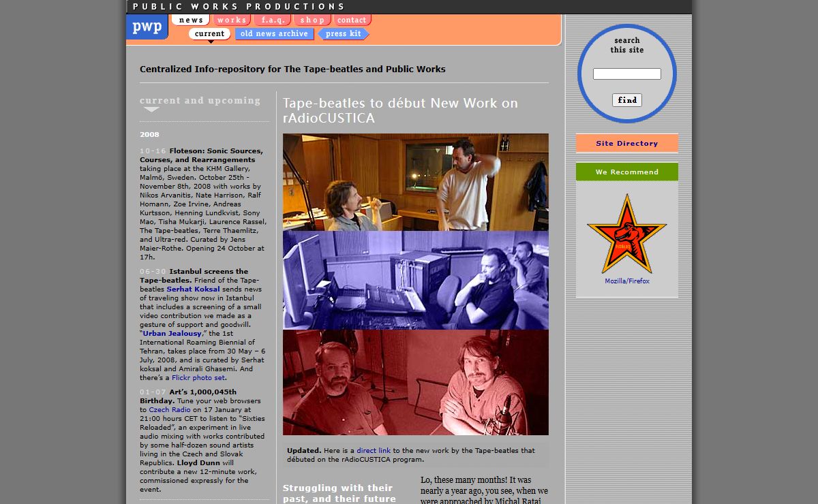Focus the search this site field
This screenshot has height=504, width=818.
click(x=626, y=74)
